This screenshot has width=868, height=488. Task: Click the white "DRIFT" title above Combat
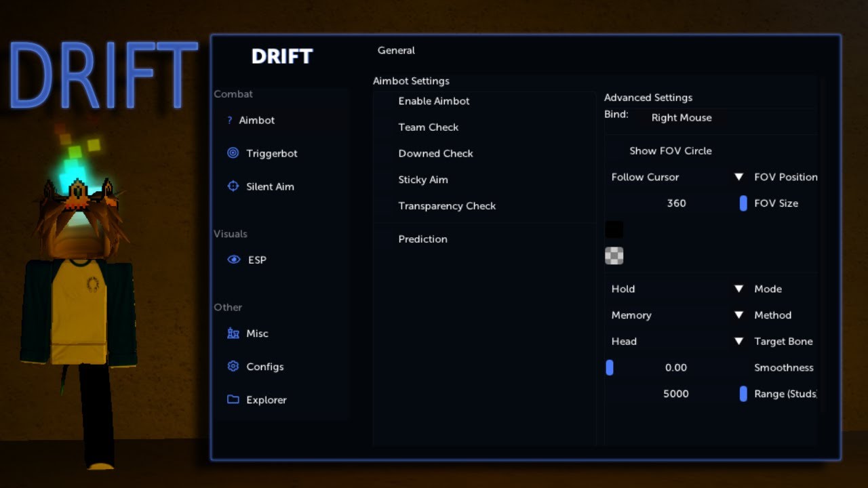(x=282, y=56)
